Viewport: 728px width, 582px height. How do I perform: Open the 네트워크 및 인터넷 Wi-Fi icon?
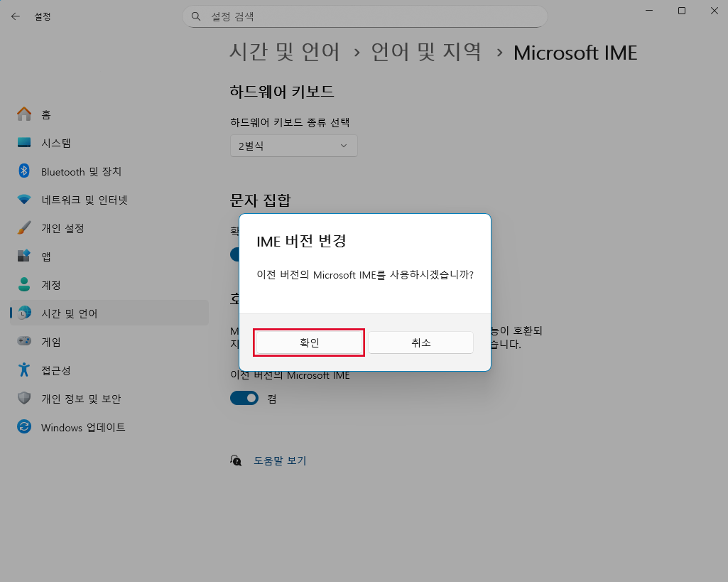coord(24,200)
